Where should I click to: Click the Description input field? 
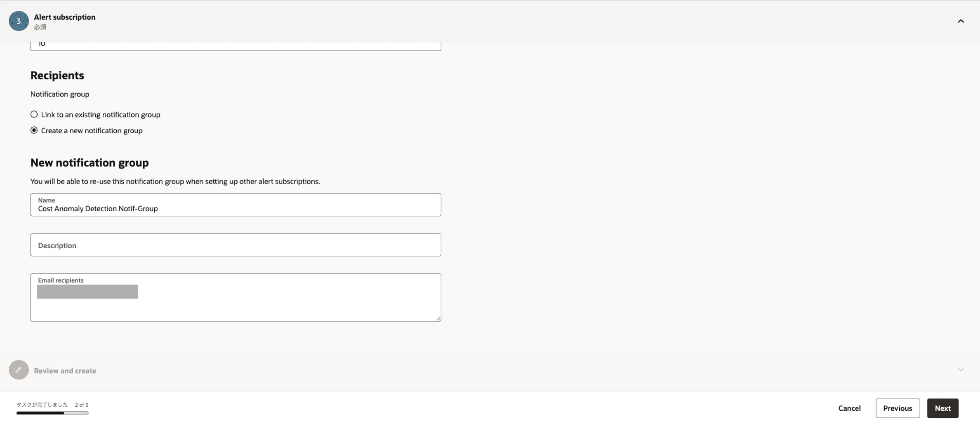coord(236,245)
